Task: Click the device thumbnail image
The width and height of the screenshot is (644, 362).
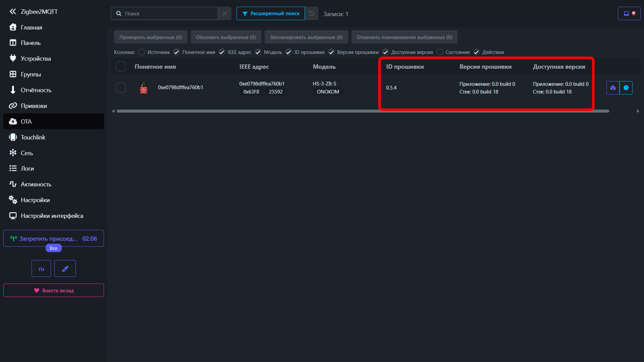Action: click(x=144, y=87)
